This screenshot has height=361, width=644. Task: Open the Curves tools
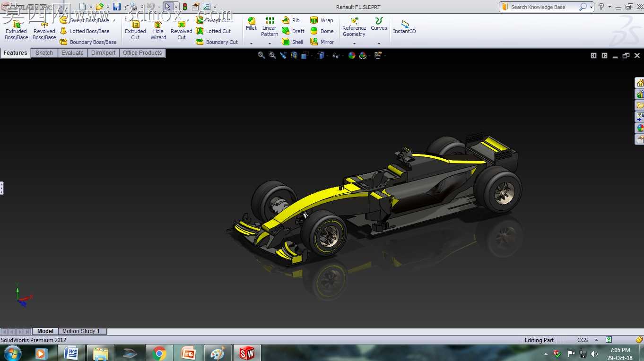pos(379,24)
